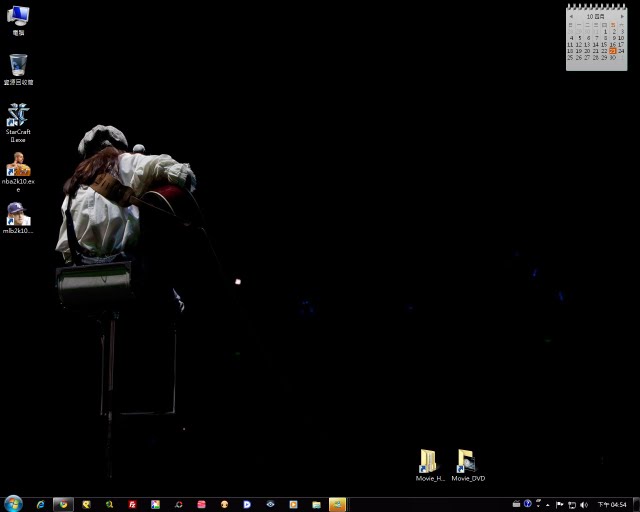Open the Windows Start menu orb
The width and height of the screenshot is (640, 512).
coord(13,504)
